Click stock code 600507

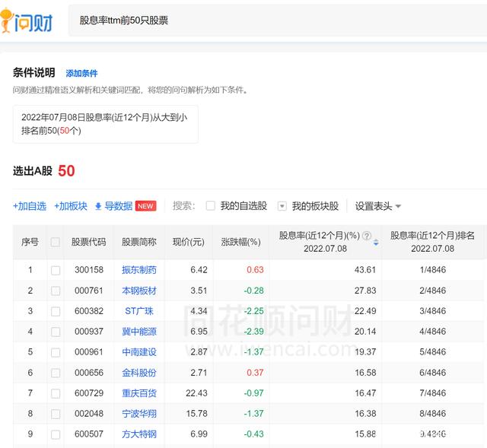click(x=89, y=434)
